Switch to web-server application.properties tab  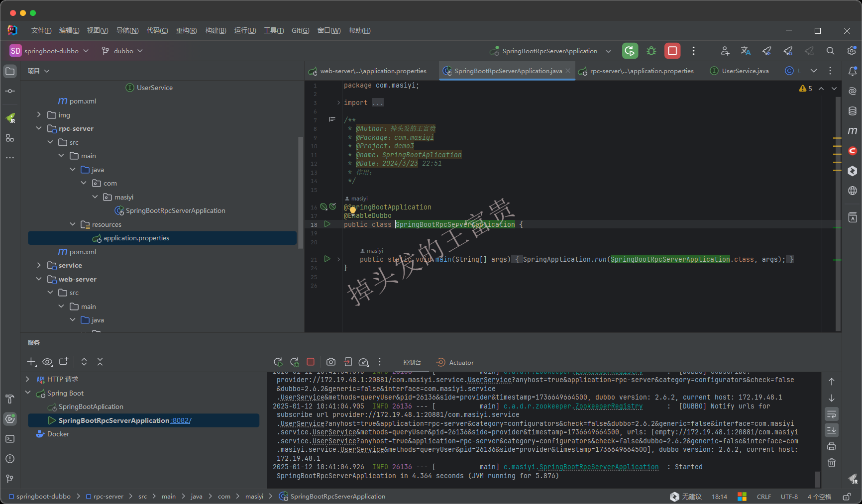click(368, 71)
